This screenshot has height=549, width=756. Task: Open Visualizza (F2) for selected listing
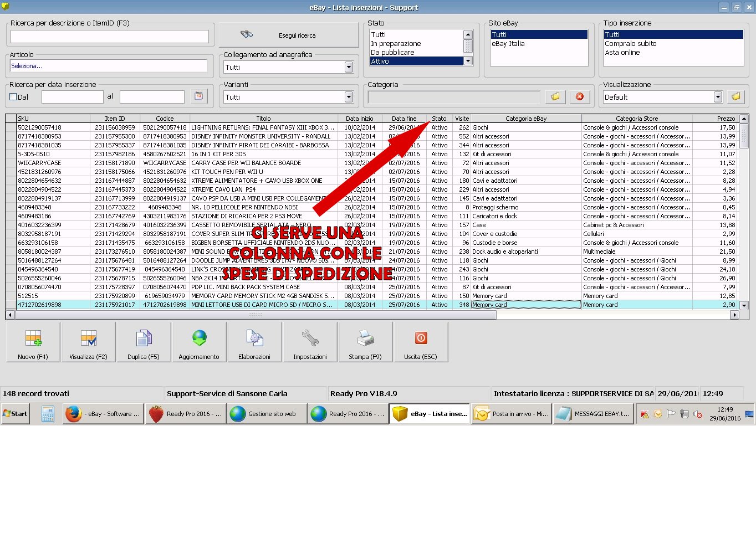coord(88,342)
